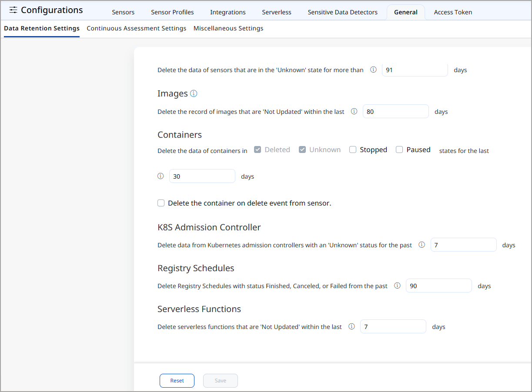Enable the Paused containers checkbox
Screen dimensions: 532x392
(399, 149)
